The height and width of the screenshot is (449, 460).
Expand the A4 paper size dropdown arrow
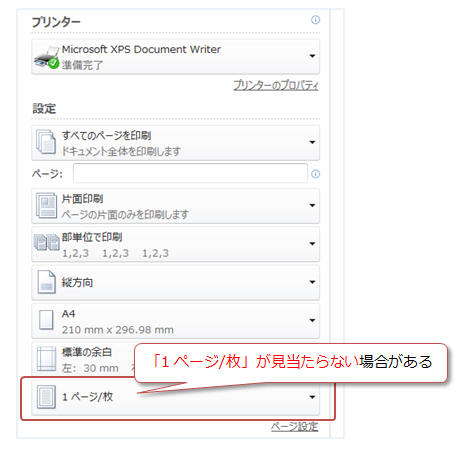point(312,321)
